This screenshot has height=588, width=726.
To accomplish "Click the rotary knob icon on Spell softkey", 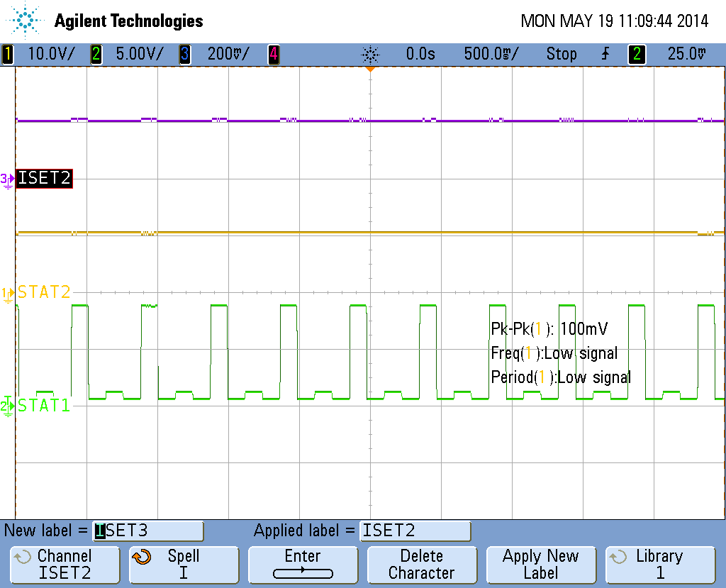I will (142, 557).
